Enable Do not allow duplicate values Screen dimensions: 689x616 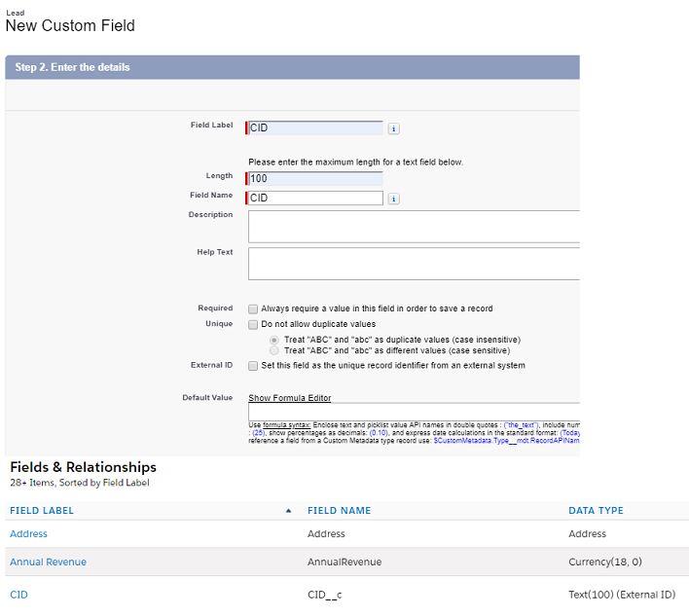[253, 324]
